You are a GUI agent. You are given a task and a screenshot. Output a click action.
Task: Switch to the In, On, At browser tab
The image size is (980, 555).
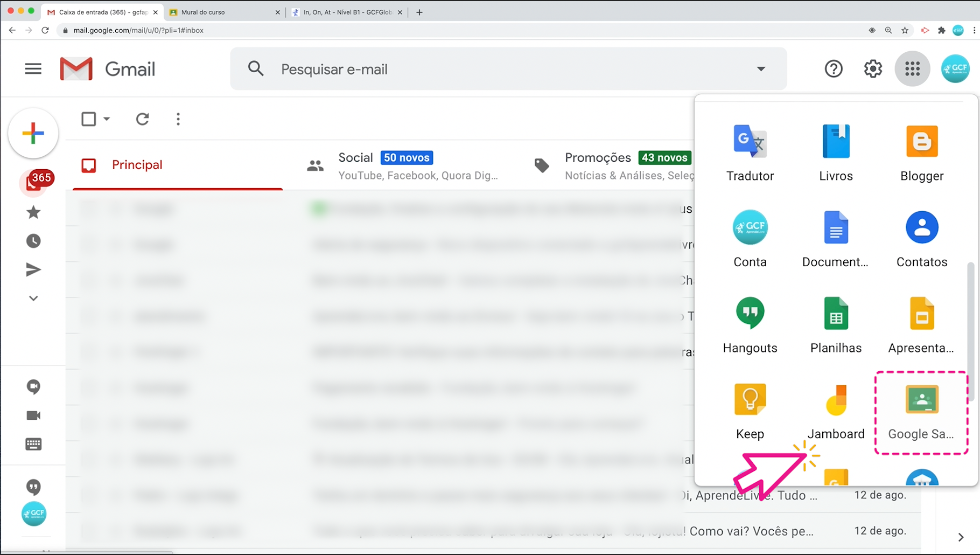(346, 12)
